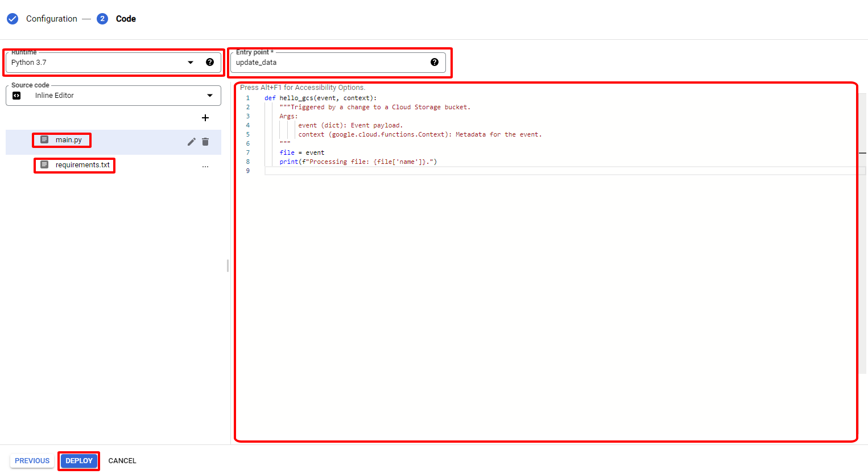The image size is (868, 474).
Task: Click the print Processing file code line
Action: (x=358, y=162)
